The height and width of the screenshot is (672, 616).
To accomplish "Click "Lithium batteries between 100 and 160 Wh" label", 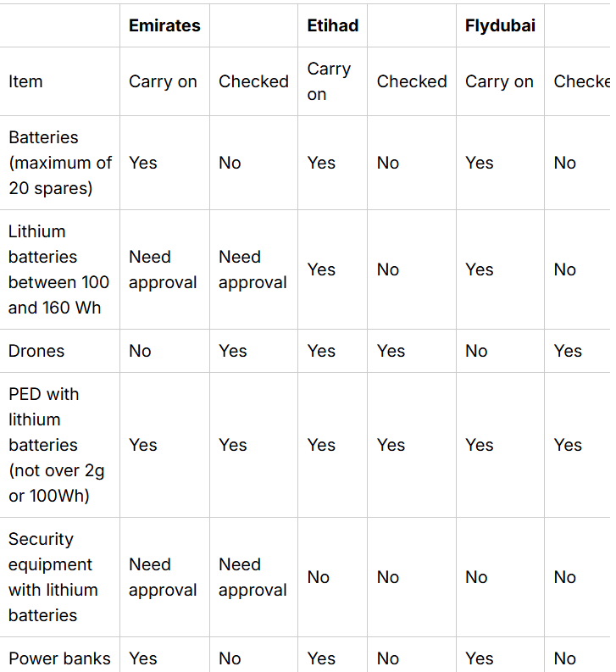I will tap(59, 269).
